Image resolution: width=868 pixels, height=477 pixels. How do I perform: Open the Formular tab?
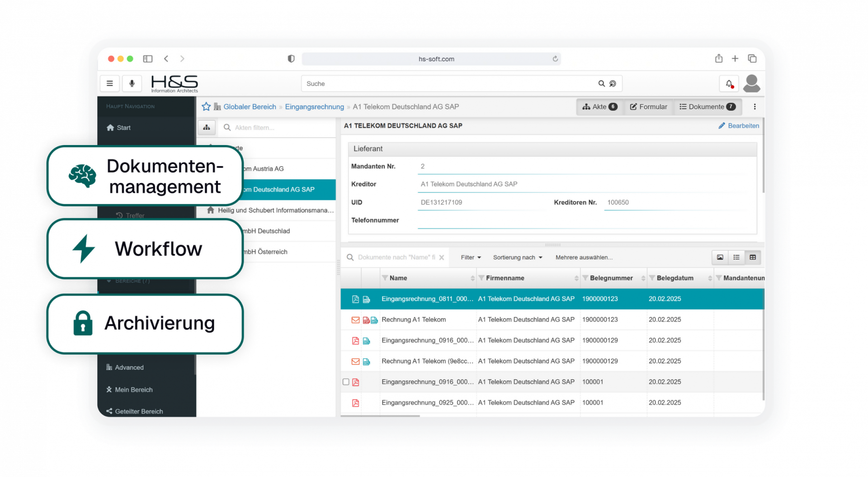tap(648, 107)
